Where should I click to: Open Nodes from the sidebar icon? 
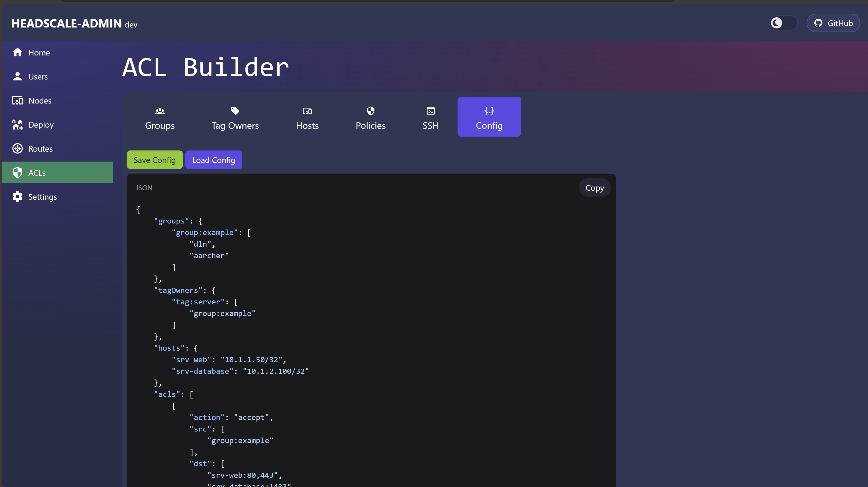coord(18,100)
